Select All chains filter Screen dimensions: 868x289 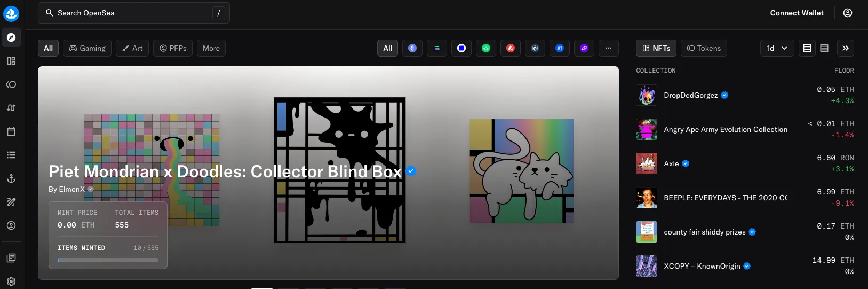(388, 48)
